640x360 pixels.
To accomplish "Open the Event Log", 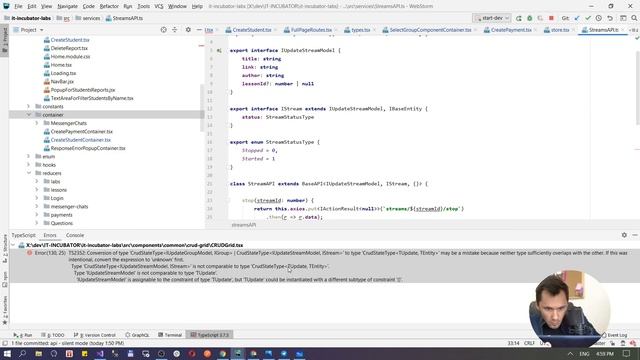I will [616, 335].
